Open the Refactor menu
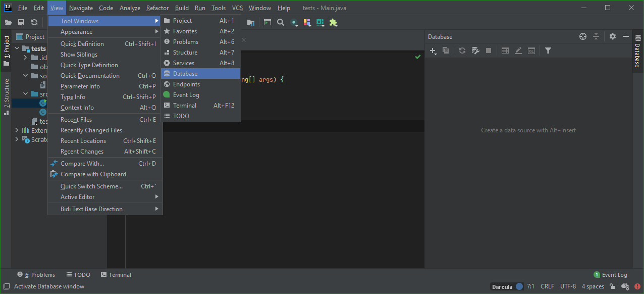The height and width of the screenshot is (294, 644). tap(157, 8)
